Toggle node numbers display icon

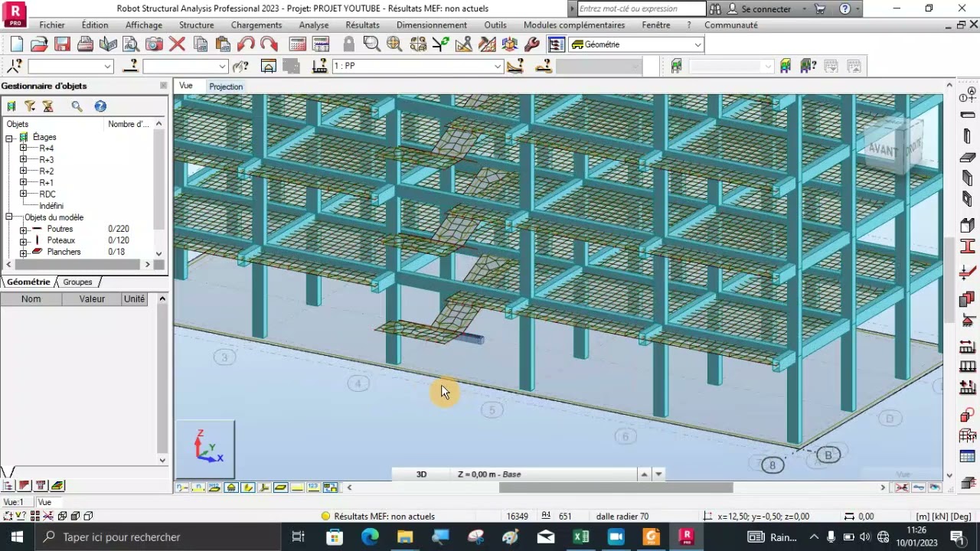pos(182,487)
